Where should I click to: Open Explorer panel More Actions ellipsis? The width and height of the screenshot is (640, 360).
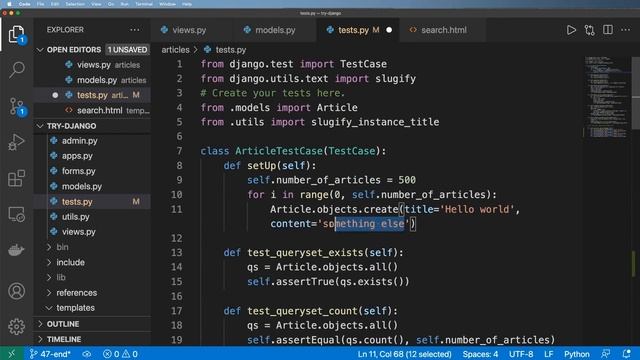point(135,30)
